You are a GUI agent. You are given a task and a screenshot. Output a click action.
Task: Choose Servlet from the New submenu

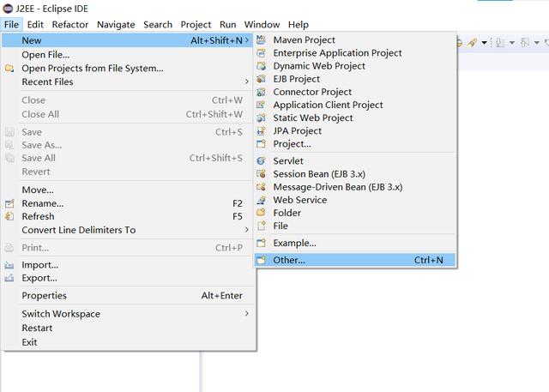pyautogui.click(x=355, y=160)
